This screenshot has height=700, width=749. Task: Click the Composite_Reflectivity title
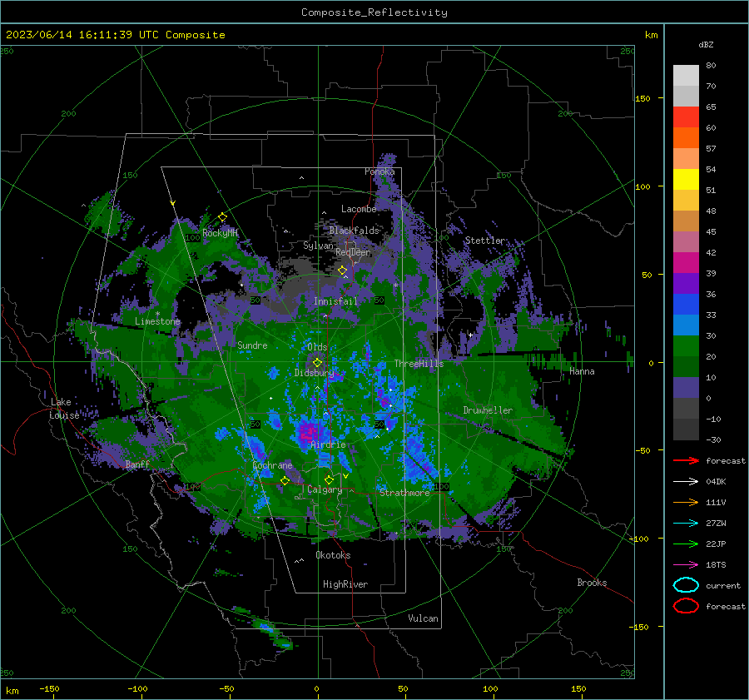[374, 12]
